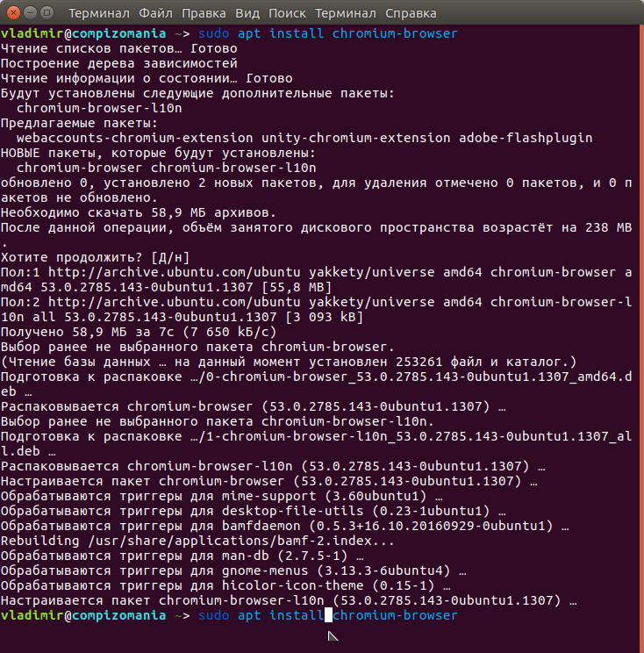The width and height of the screenshot is (644, 653).
Task: Open the Файл menu
Action: point(155,13)
